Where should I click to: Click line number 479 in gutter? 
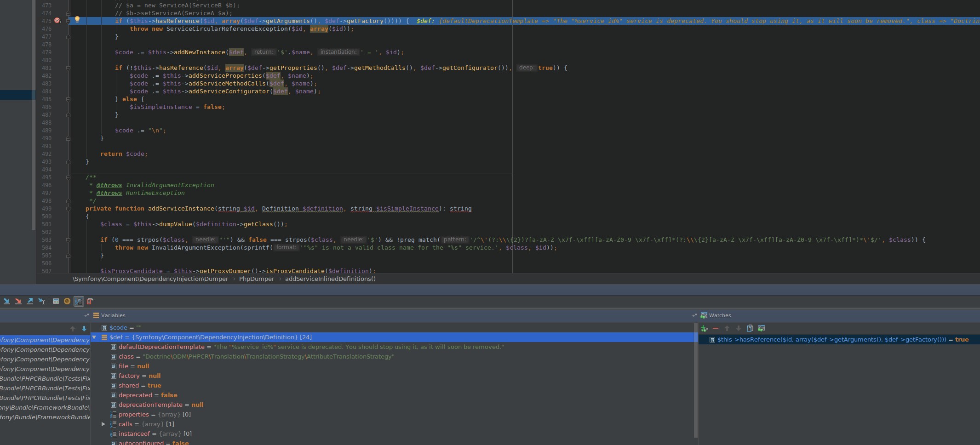(x=46, y=52)
